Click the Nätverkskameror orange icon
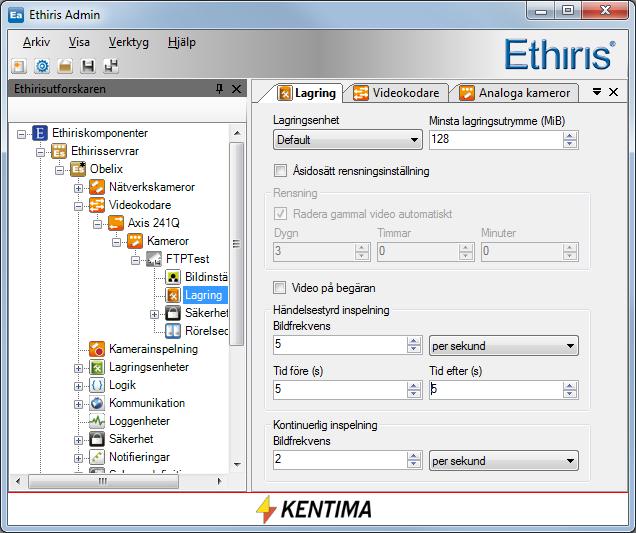636x533 pixels. [x=97, y=187]
